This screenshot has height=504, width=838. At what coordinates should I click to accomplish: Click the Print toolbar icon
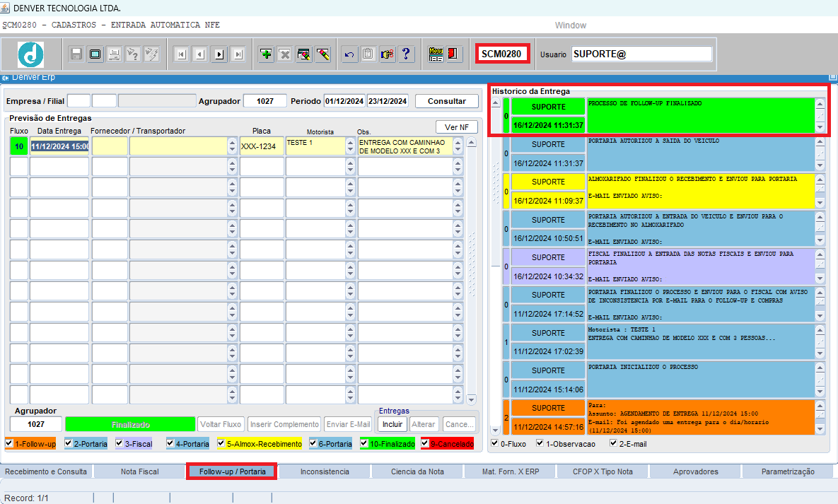point(115,54)
